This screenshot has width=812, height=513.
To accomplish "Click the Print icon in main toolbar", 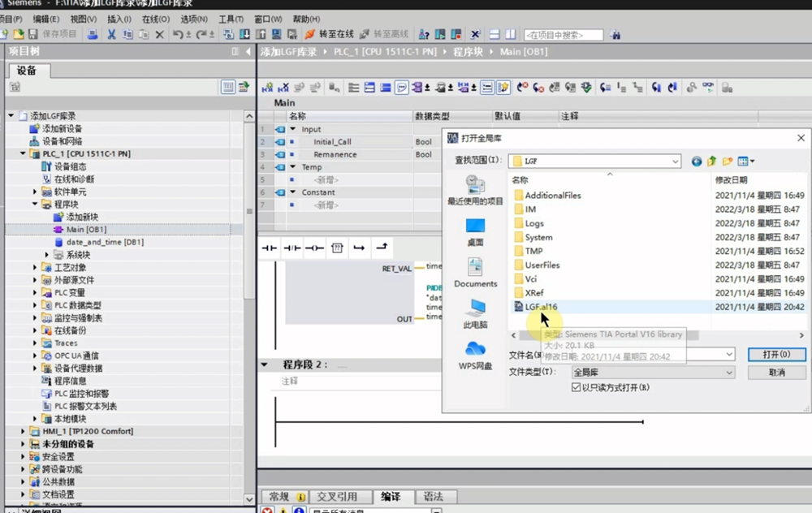I will coord(92,35).
